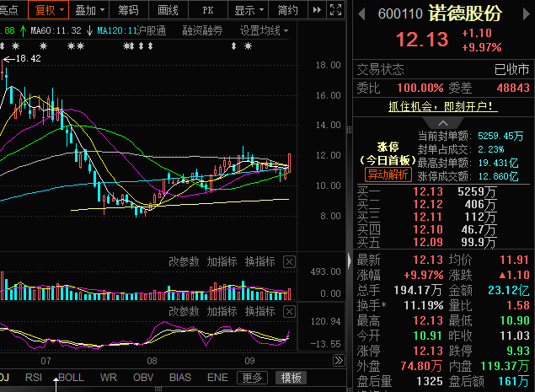
Task: Click the PK compare button
Action: [x=208, y=10]
